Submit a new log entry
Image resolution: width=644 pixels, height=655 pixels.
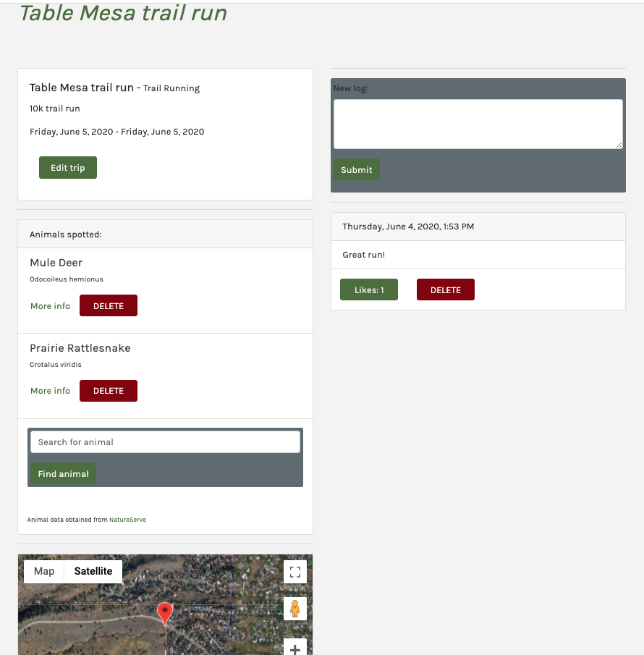pos(356,169)
